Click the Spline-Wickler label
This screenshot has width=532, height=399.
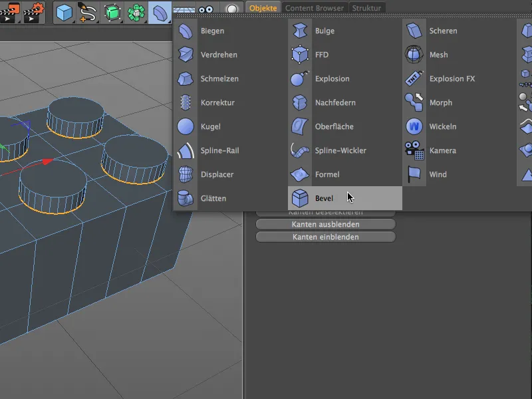[340, 150]
